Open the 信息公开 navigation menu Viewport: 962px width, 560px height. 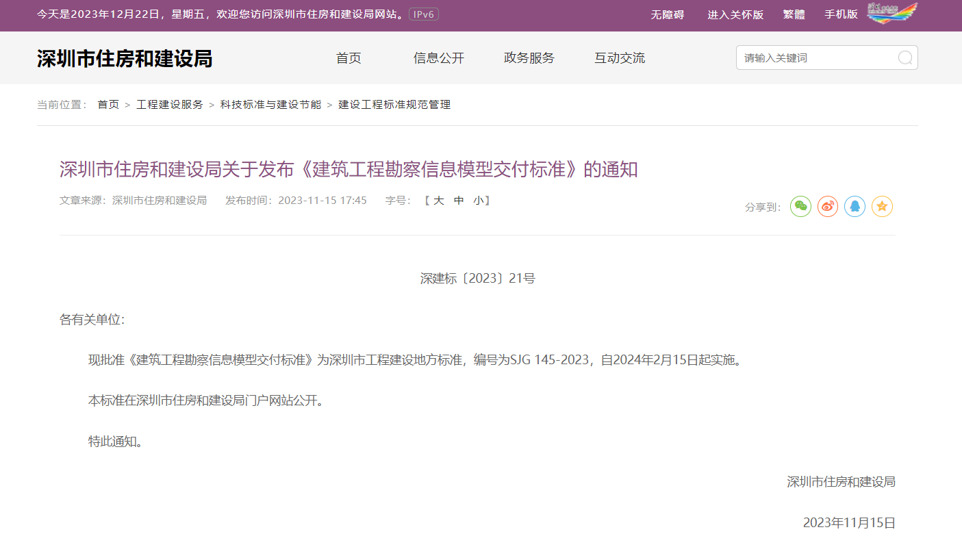439,58
